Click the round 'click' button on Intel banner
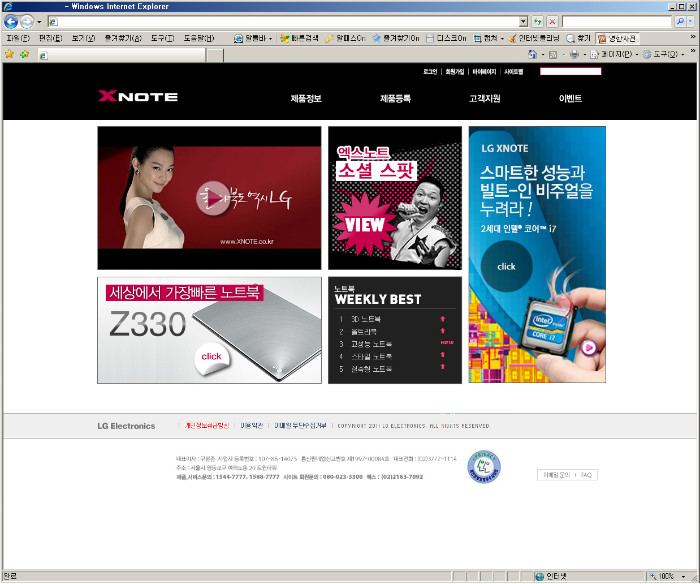This screenshot has height=584, width=700. click(x=506, y=267)
